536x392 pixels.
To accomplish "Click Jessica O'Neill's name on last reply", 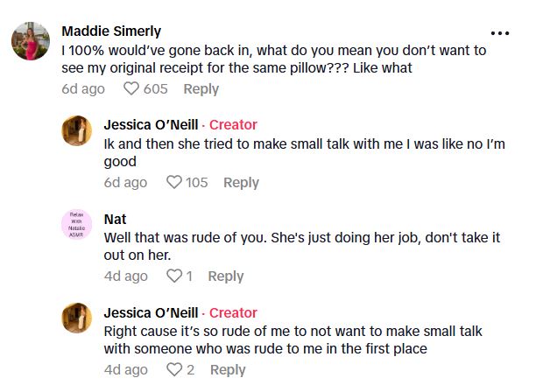I will tap(151, 312).
